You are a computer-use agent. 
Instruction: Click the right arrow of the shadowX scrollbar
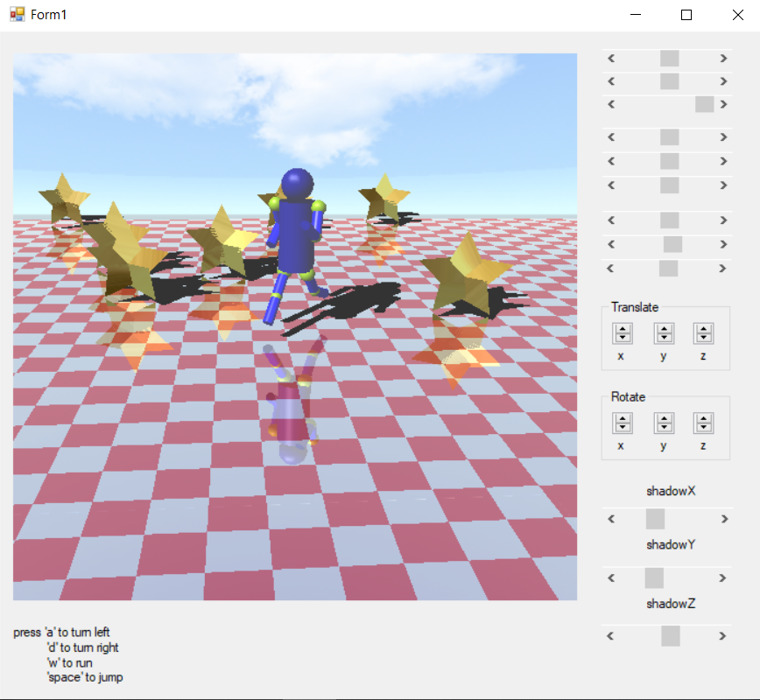724,519
